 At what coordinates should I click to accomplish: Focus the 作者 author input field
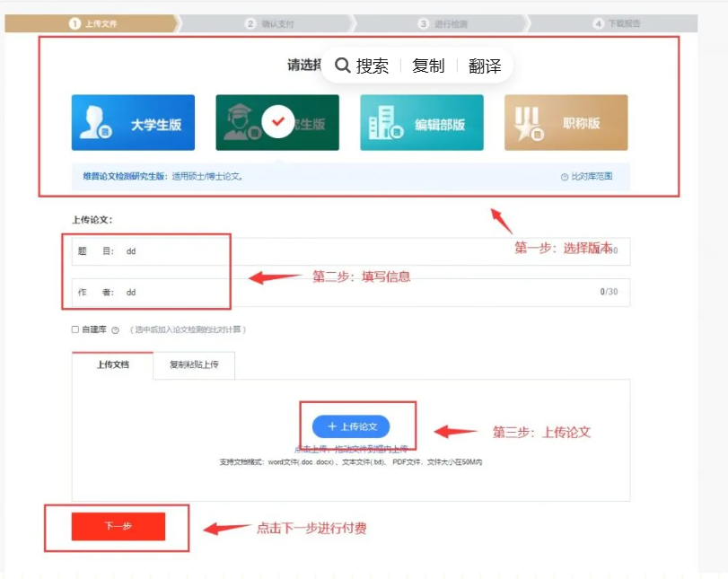(359, 292)
